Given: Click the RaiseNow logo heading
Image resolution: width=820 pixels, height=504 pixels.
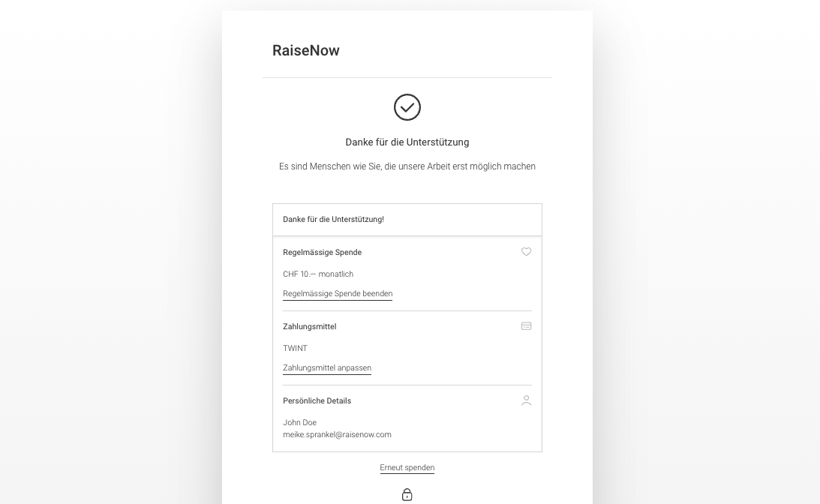Looking at the screenshot, I should (x=306, y=50).
